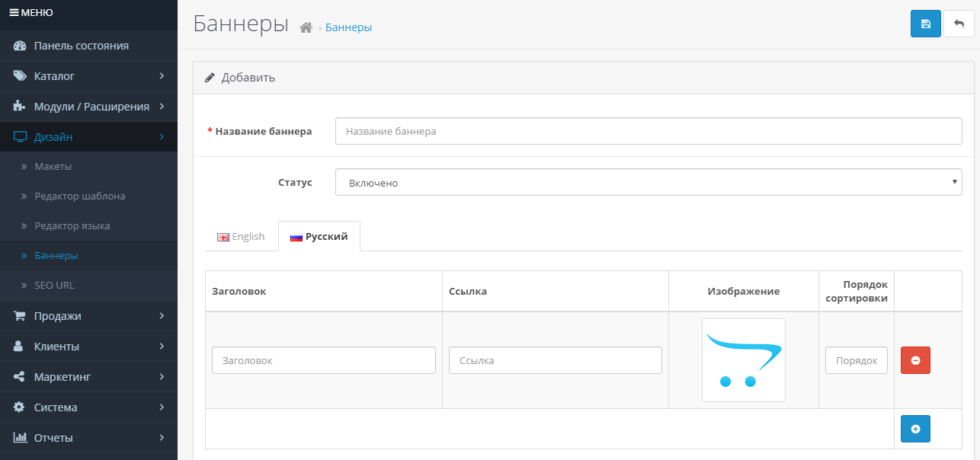Expand the Продажи menu section
The image size is (980, 460).
tap(88, 316)
